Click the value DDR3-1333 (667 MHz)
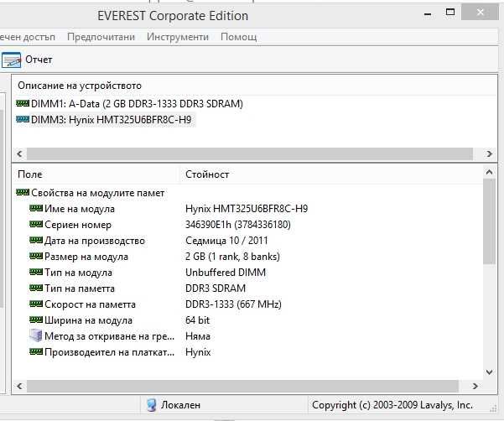 click(x=233, y=304)
